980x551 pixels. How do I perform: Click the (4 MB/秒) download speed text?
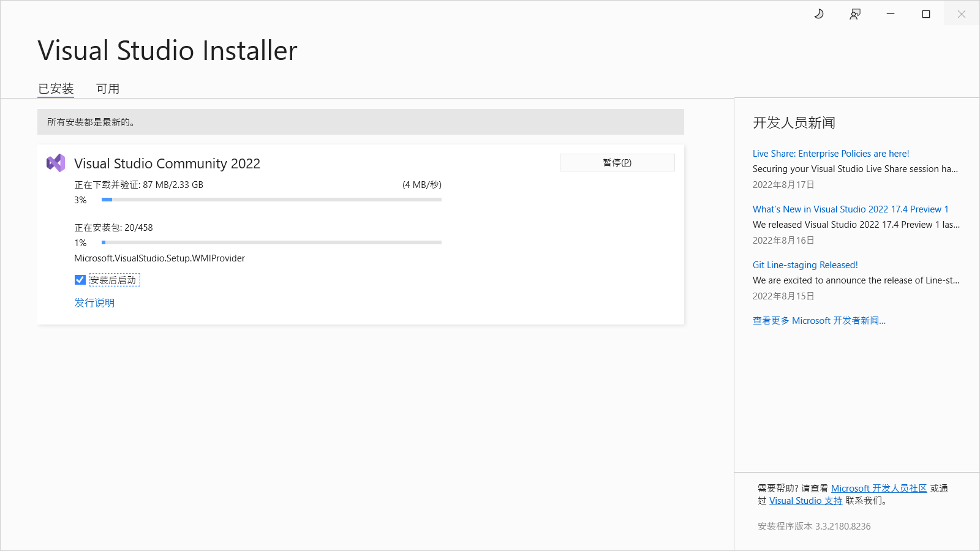pyautogui.click(x=422, y=185)
